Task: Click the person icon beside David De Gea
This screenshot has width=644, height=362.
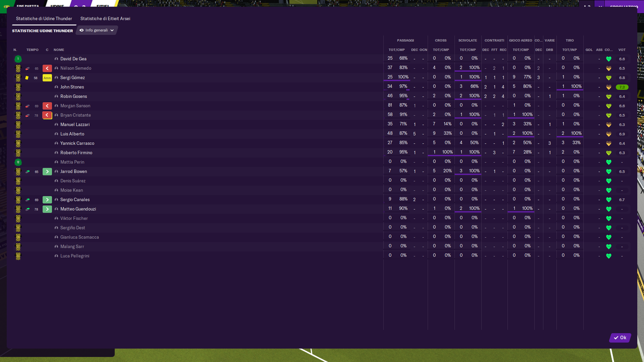Action: 56,59
